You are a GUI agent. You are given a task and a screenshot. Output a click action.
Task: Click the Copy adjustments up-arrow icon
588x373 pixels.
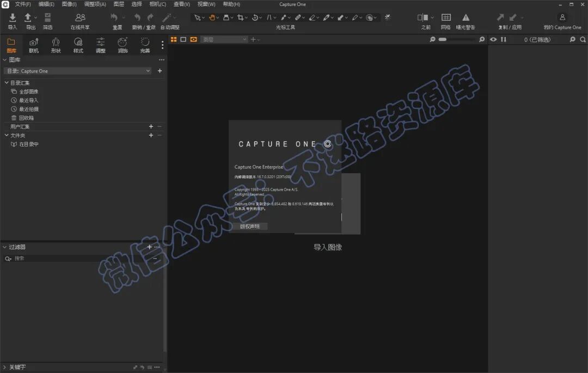pyautogui.click(x=500, y=17)
